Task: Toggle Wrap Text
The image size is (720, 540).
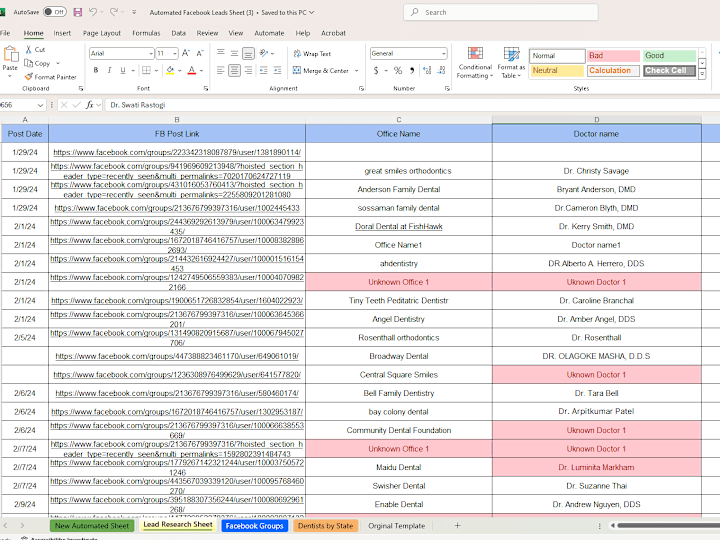Action: pyautogui.click(x=312, y=54)
